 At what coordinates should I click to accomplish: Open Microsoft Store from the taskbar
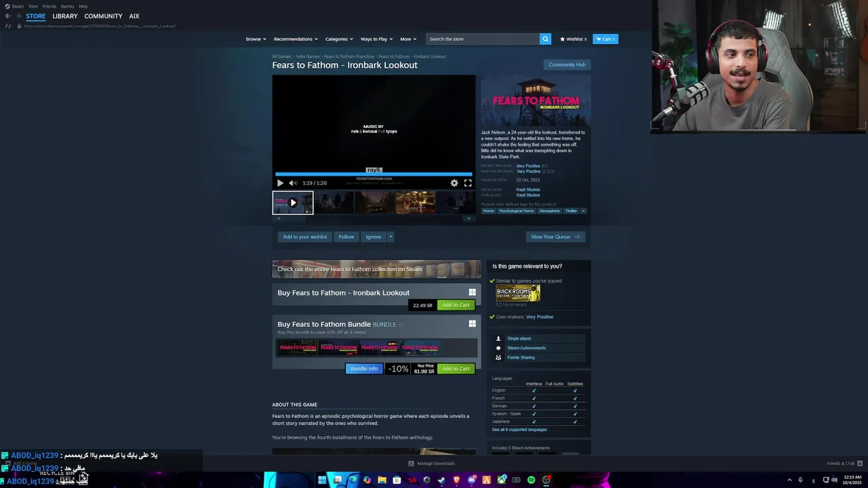click(397, 480)
